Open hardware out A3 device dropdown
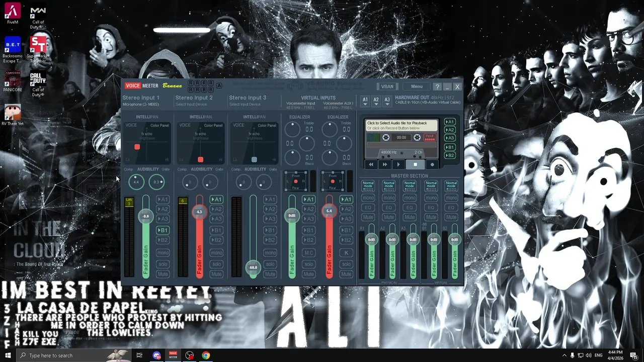Screen dimensions: 644x362 pyautogui.click(x=387, y=101)
